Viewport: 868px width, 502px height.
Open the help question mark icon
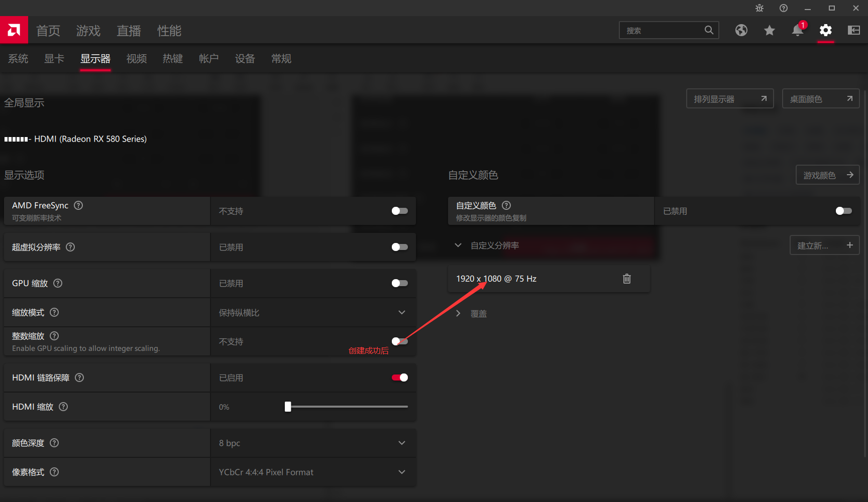(x=783, y=8)
